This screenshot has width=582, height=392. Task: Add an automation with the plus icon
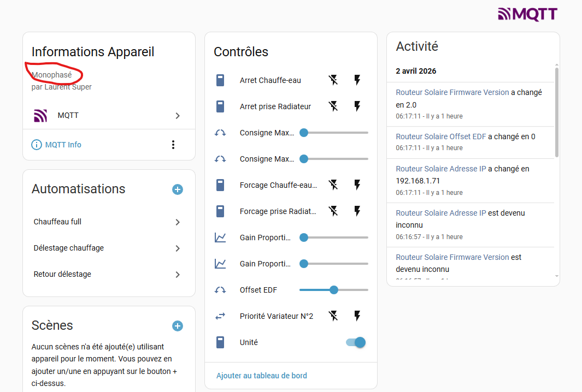(178, 189)
